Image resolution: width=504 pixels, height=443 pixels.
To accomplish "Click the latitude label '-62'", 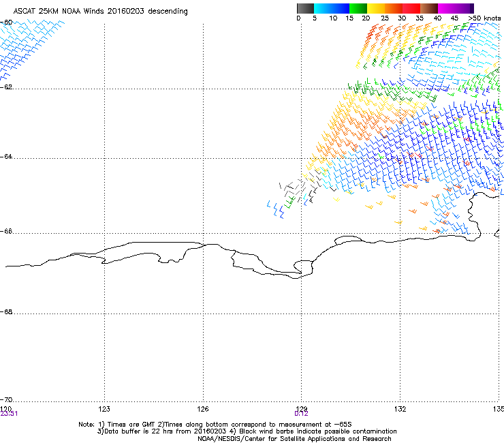I will click(x=6, y=87).
